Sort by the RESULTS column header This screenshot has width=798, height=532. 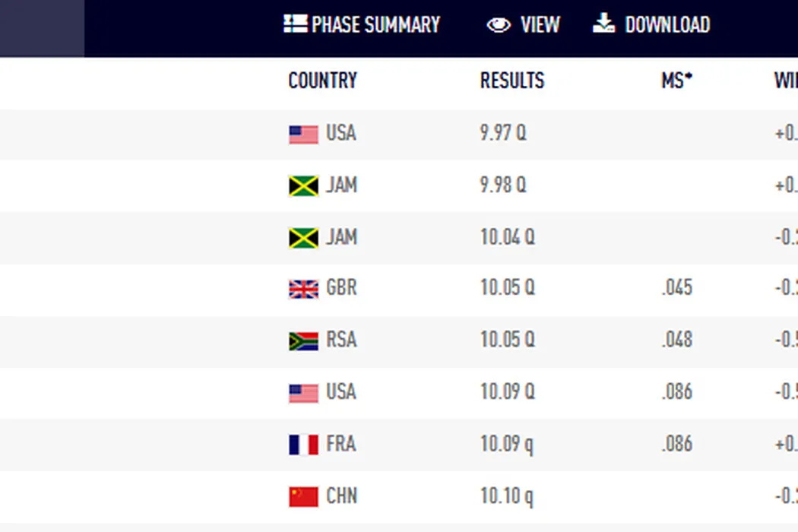pyautogui.click(x=511, y=81)
